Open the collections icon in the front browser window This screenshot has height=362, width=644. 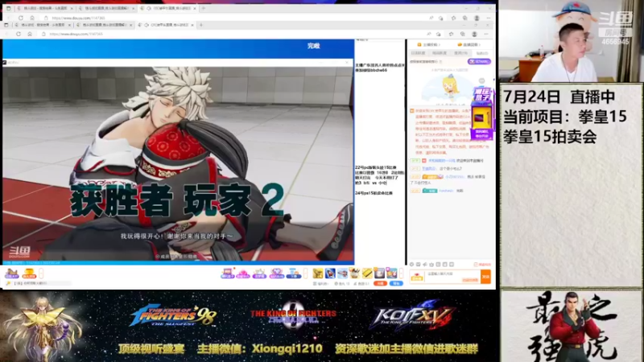(x=463, y=34)
